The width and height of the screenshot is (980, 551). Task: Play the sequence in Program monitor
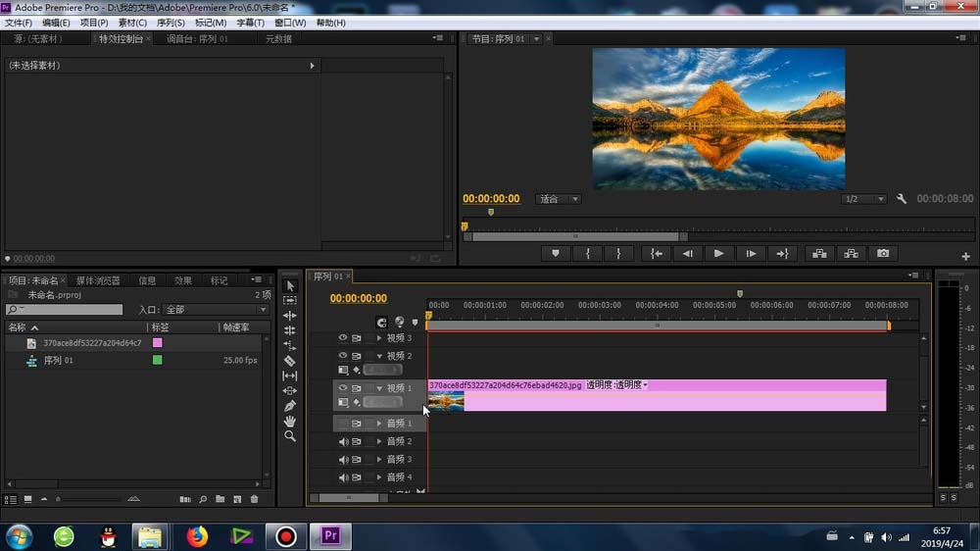coord(718,253)
